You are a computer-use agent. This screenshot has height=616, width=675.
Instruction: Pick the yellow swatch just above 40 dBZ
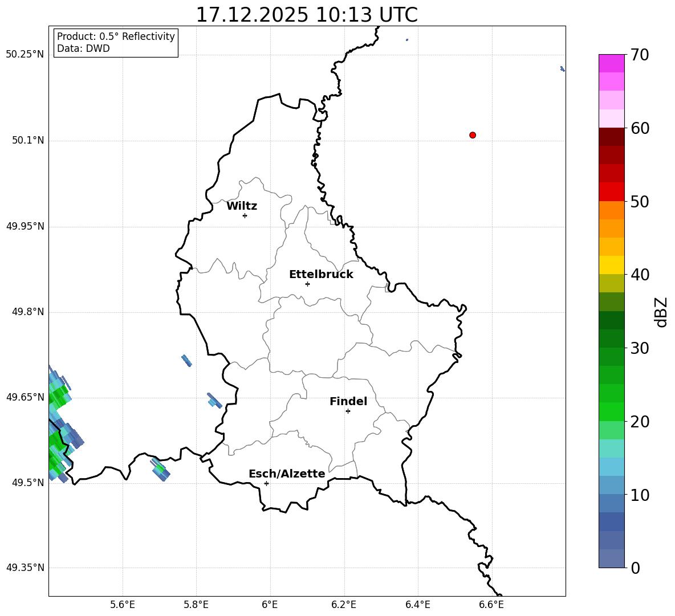pos(611,265)
